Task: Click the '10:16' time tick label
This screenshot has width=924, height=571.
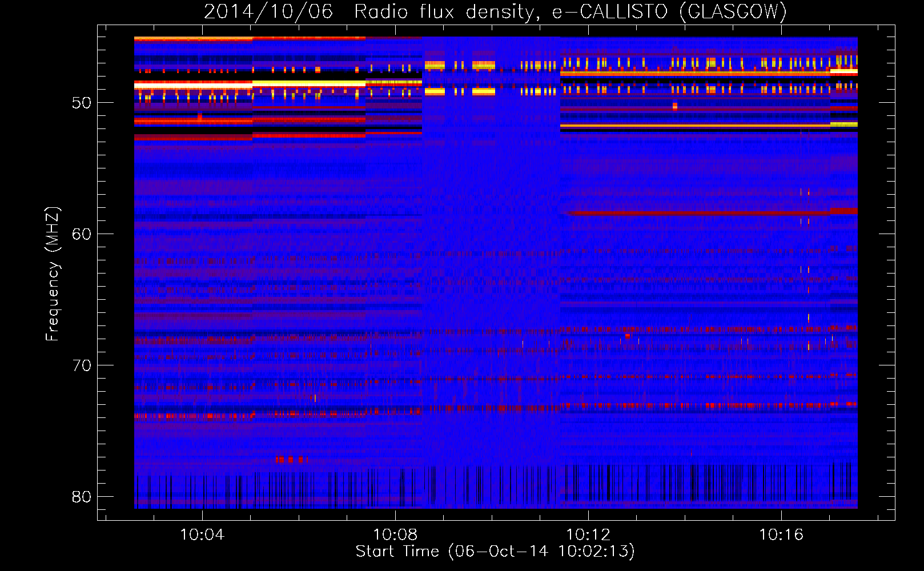Action: pos(781,535)
